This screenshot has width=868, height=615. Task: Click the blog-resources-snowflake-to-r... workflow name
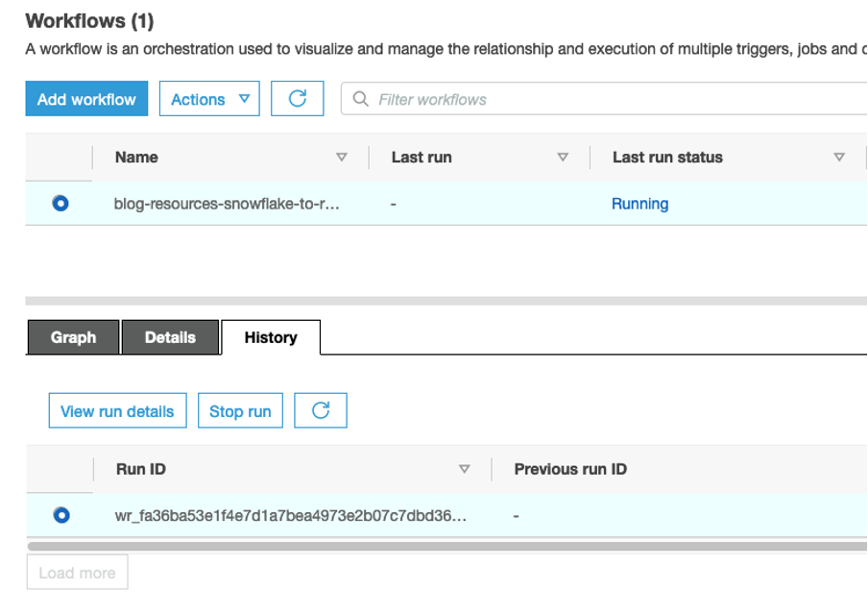tap(227, 204)
